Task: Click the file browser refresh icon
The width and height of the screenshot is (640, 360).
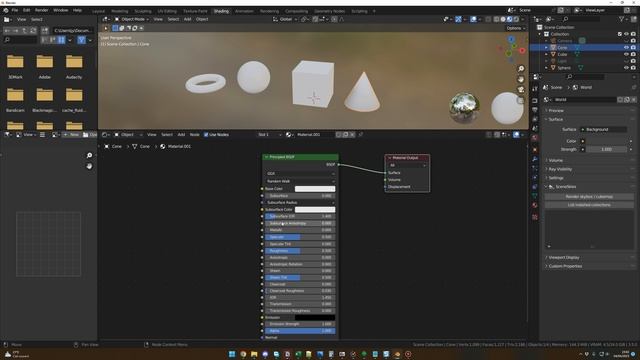Action: 33,31
